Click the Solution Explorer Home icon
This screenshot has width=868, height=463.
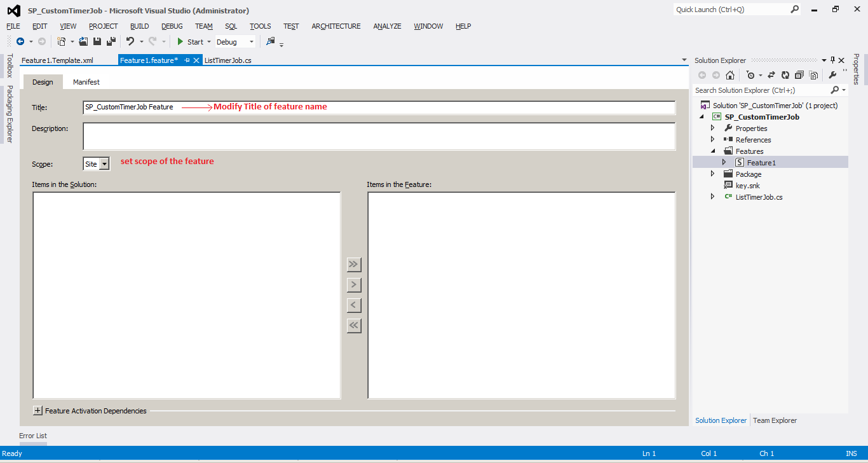click(x=730, y=75)
